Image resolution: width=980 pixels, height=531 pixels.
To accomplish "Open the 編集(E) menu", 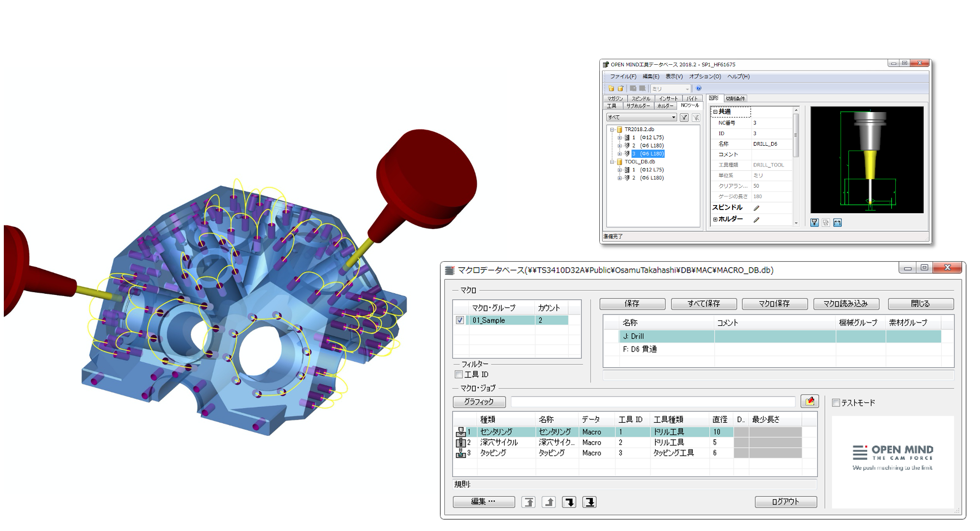I will point(651,77).
